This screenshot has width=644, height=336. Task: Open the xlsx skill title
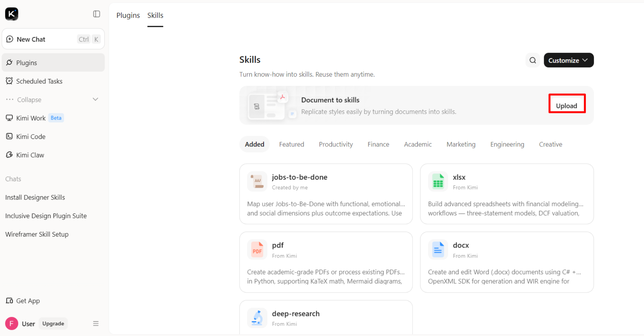click(x=459, y=177)
